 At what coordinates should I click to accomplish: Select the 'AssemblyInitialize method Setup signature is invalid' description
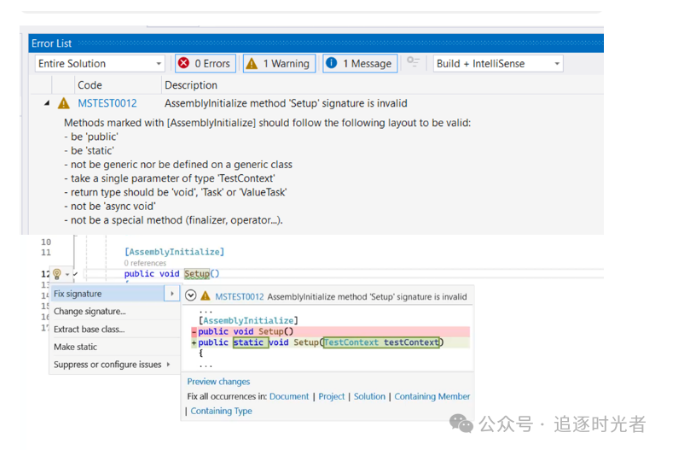pos(286,103)
